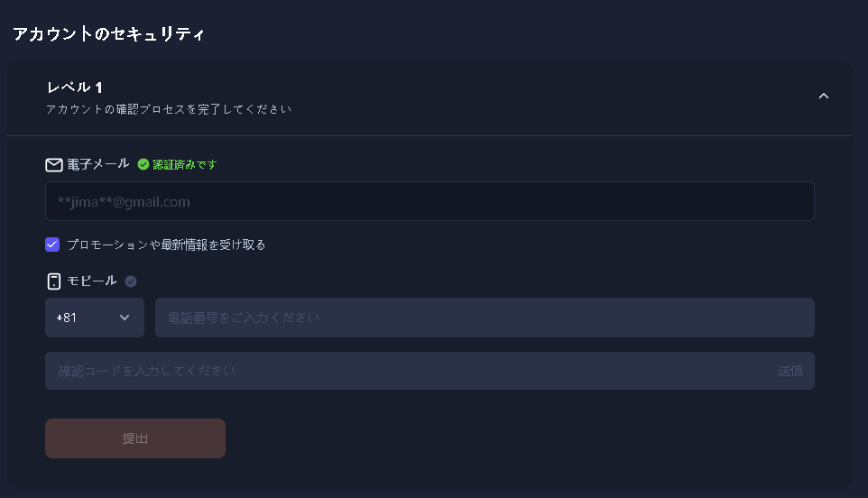Screen dimensions: 868x498
Task: Click the masked Gmail address field
Action: coord(429,202)
